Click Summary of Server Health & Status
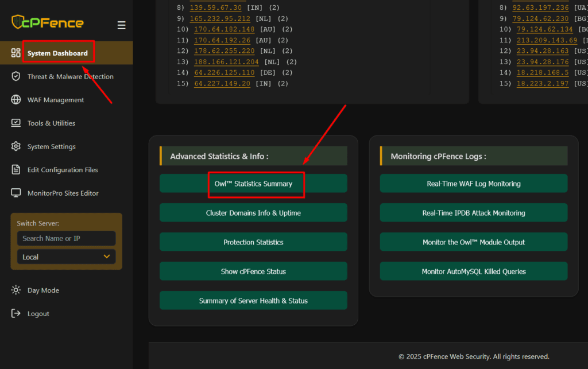This screenshot has height=369, width=588. pyautogui.click(x=253, y=301)
